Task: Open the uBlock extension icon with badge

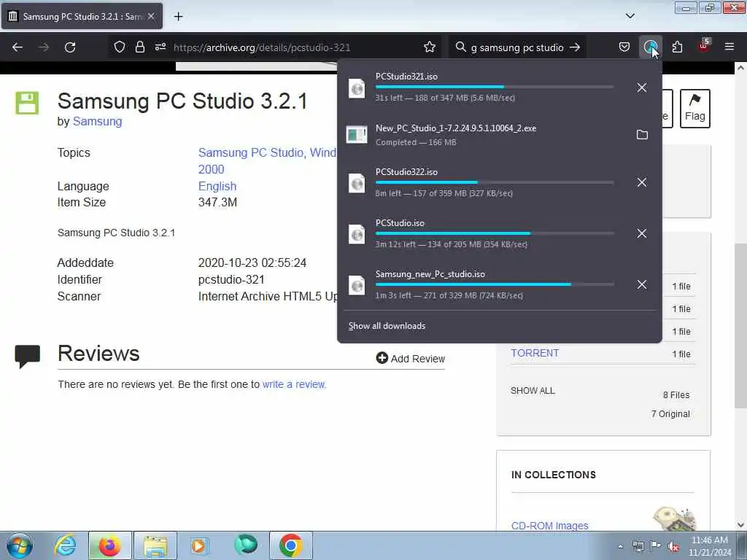Action: 704,46
